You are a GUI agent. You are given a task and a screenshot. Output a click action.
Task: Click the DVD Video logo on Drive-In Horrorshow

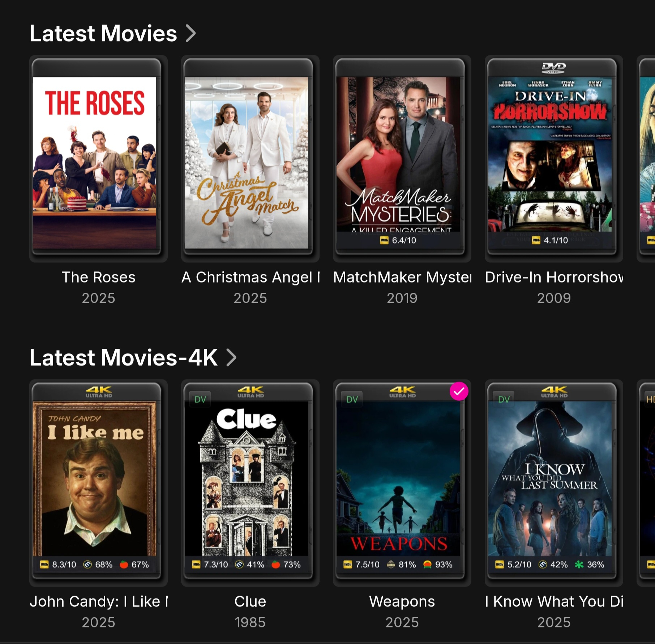click(554, 68)
